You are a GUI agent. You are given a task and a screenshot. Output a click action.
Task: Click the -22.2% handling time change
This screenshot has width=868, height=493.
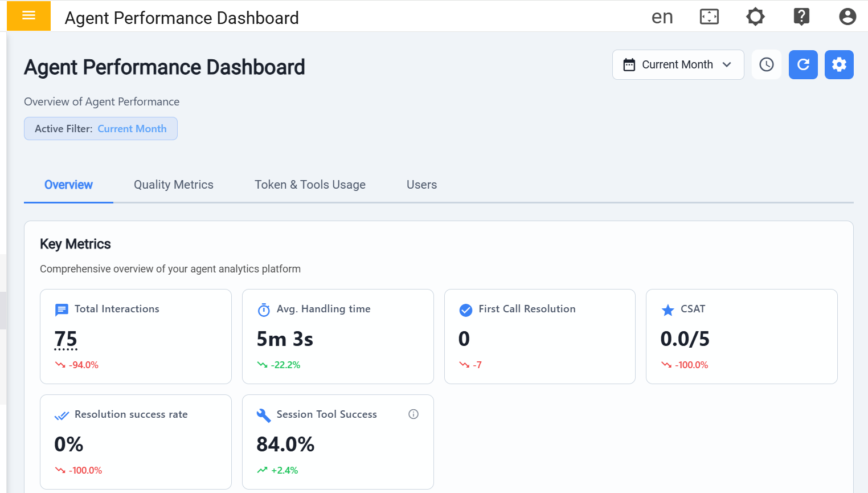click(285, 365)
